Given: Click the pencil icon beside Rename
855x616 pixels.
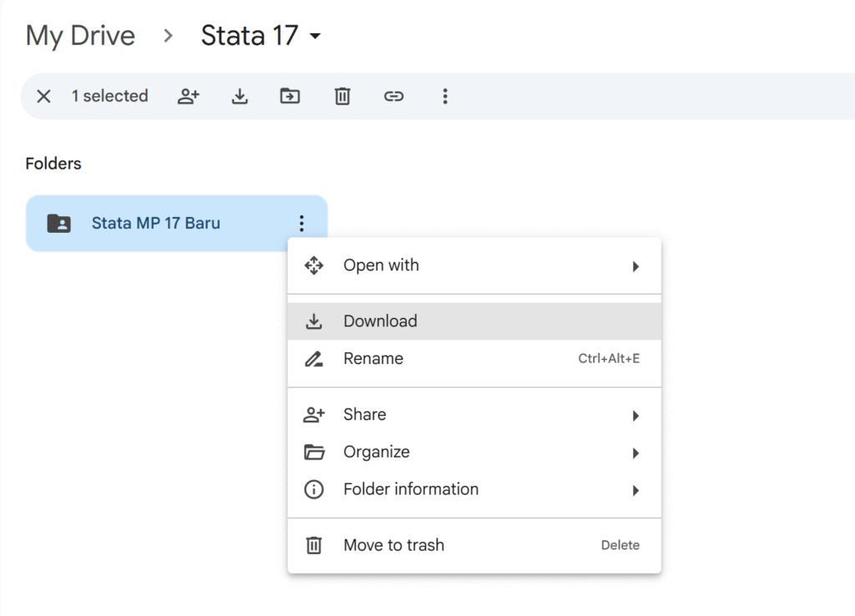Looking at the screenshot, I should pos(314,359).
